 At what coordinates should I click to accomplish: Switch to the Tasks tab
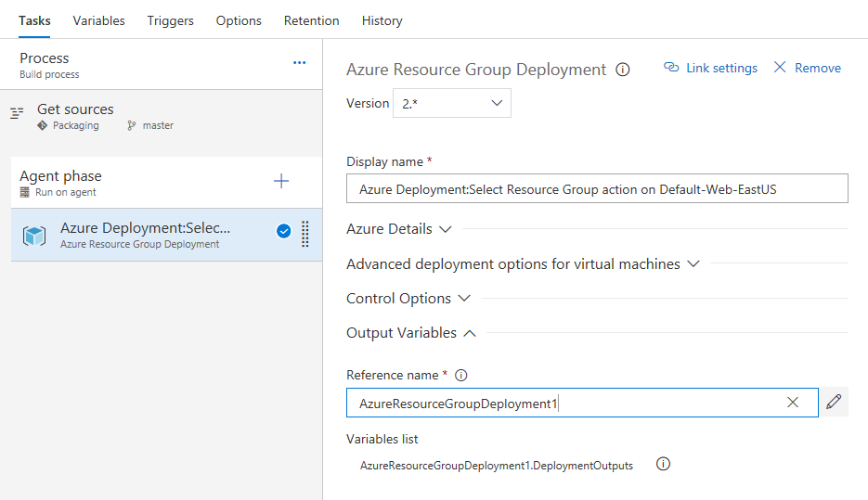tap(34, 20)
